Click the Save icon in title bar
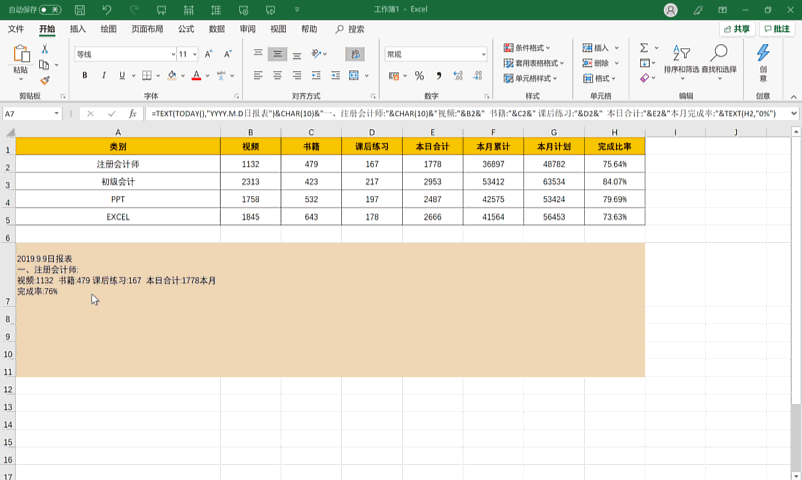Image resolution: width=802 pixels, height=480 pixels. pos(79,9)
